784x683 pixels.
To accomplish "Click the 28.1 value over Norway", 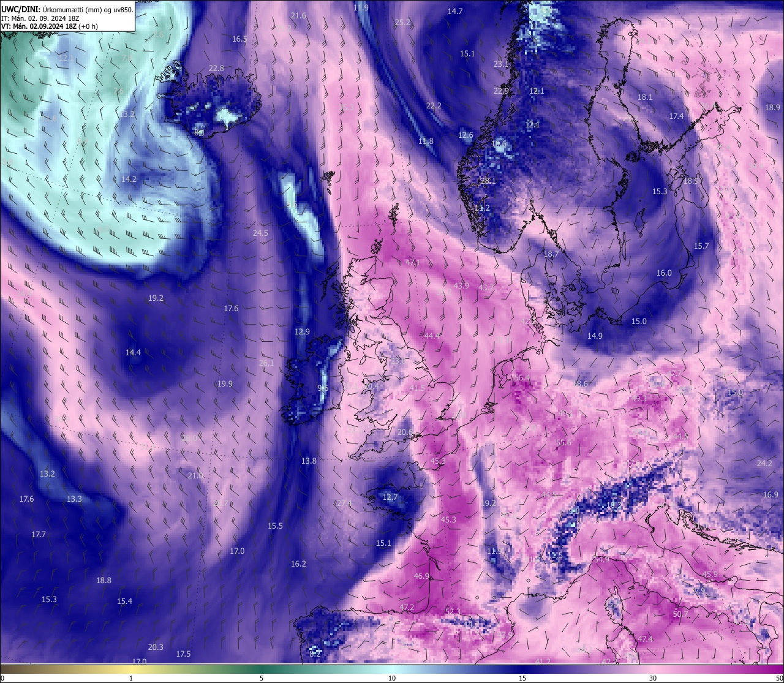I will [x=488, y=181].
